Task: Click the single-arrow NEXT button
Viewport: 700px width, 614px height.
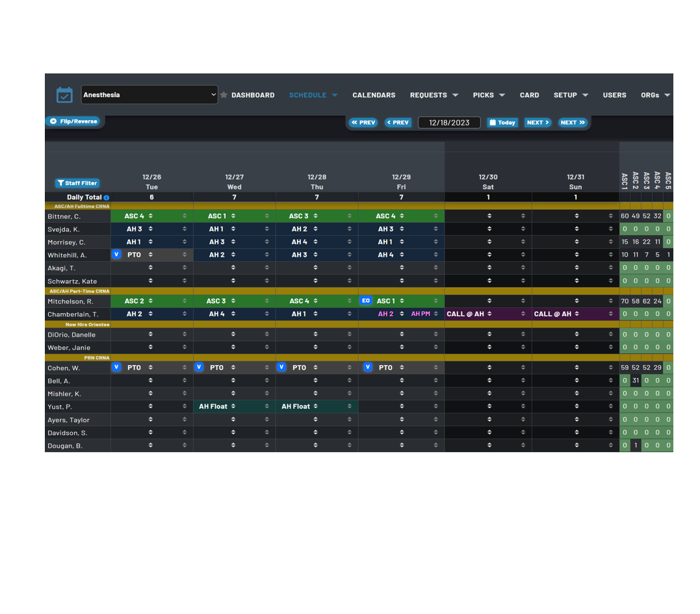Action: pos(538,122)
